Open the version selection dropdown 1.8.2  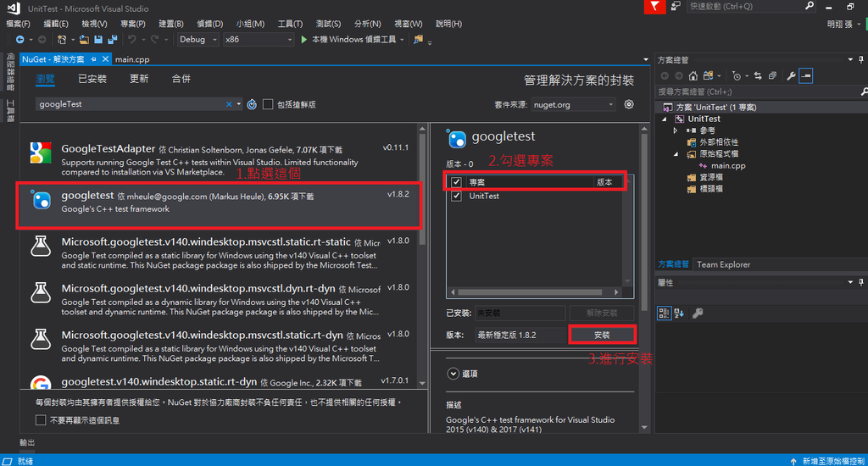[x=520, y=335]
